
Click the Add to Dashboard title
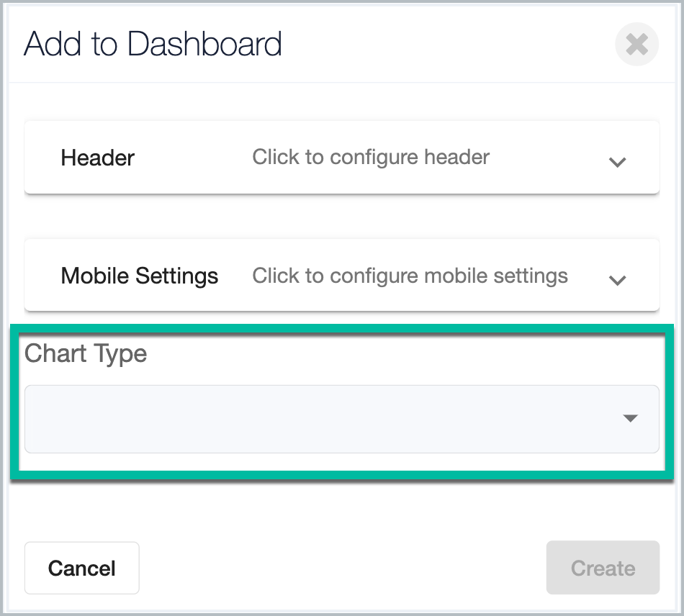coord(153,44)
